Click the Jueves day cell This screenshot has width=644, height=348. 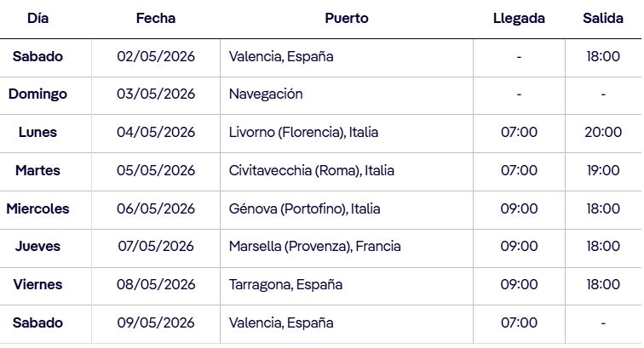pyautogui.click(x=37, y=247)
